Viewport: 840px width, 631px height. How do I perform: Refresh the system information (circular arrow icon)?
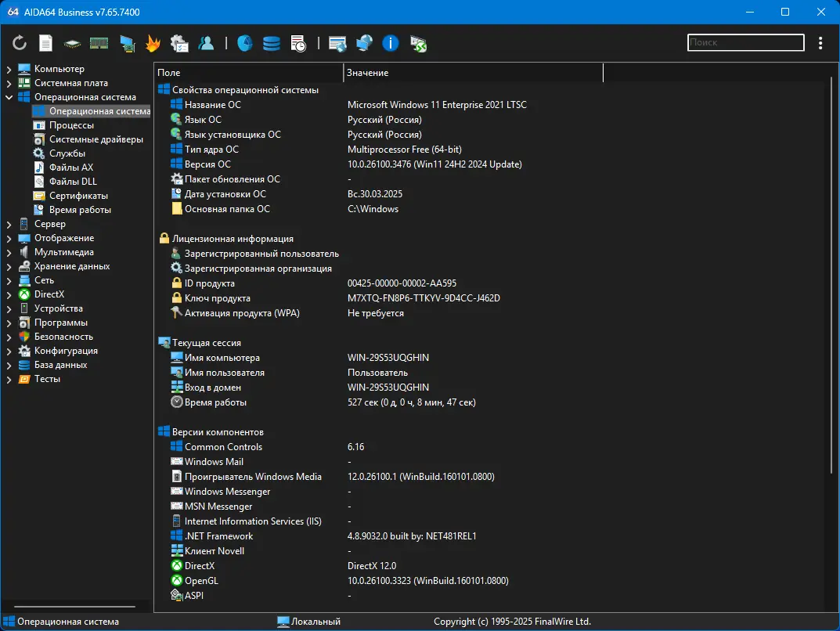click(18, 43)
